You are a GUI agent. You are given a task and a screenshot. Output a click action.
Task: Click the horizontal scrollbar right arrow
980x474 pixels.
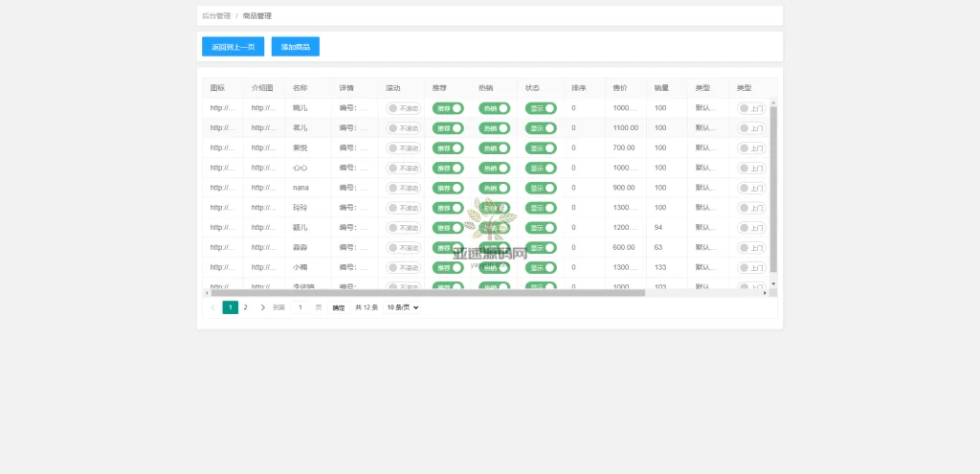[x=764, y=293]
